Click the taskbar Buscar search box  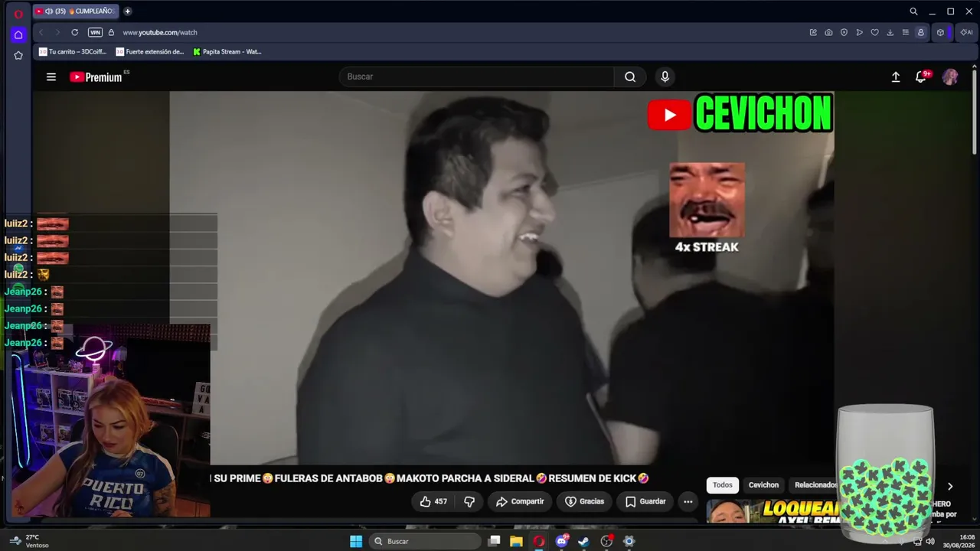[424, 541]
